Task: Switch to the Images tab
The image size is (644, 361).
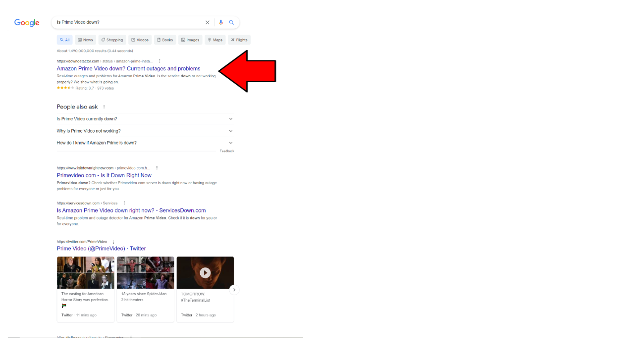Action: (190, 40)
